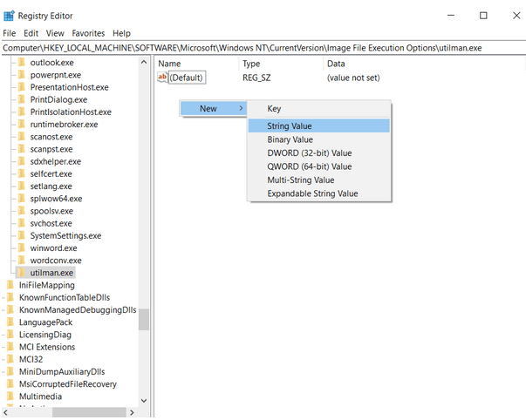Click the sdxhelper.exe folder icon

22,161
